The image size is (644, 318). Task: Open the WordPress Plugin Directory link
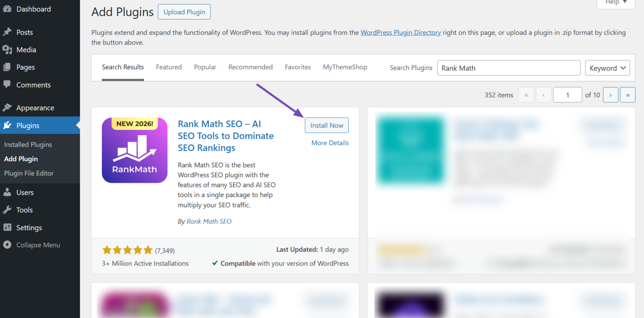(401, 33)
